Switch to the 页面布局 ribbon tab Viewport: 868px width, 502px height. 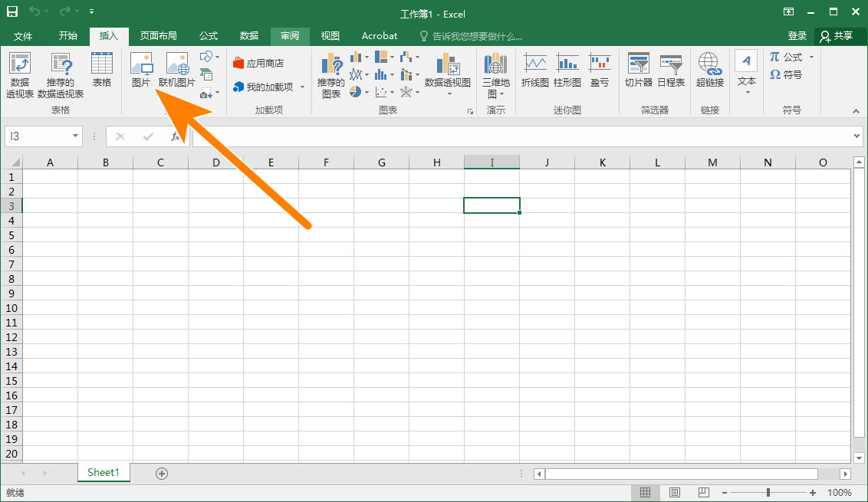pos(158,36)
